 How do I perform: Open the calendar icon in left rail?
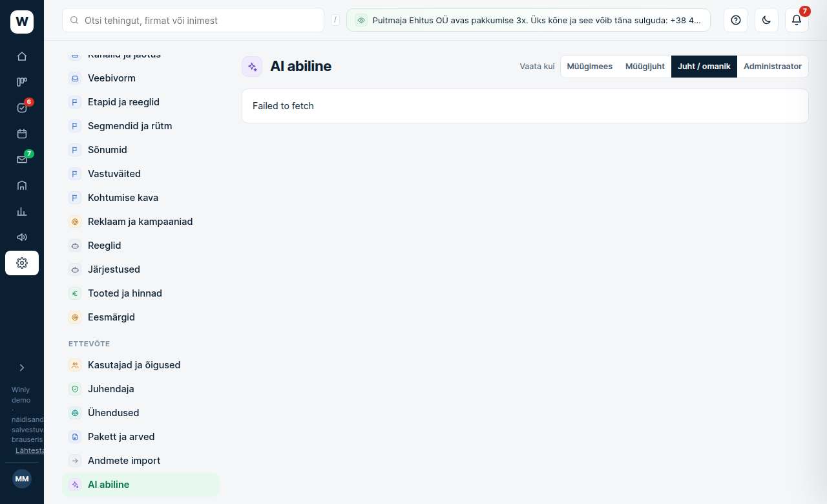click(22, 134)
